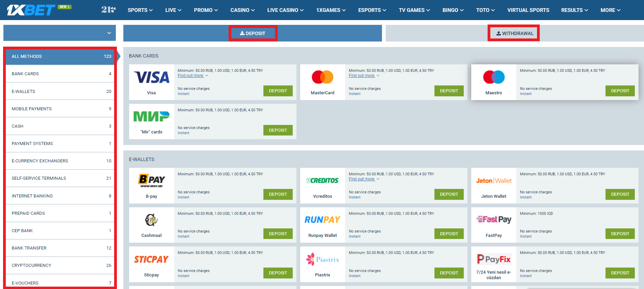Viewport: 644px width, 289px height.
Task: Open the SPORTS dropdown menu
Action: pyautogui.click(x=140, y=10)
